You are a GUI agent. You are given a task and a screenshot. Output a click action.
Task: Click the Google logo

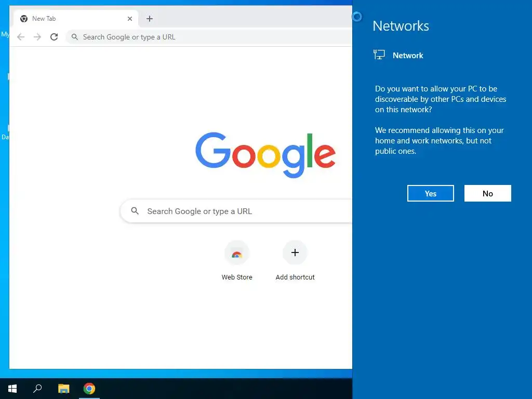[x=265, y=155]
